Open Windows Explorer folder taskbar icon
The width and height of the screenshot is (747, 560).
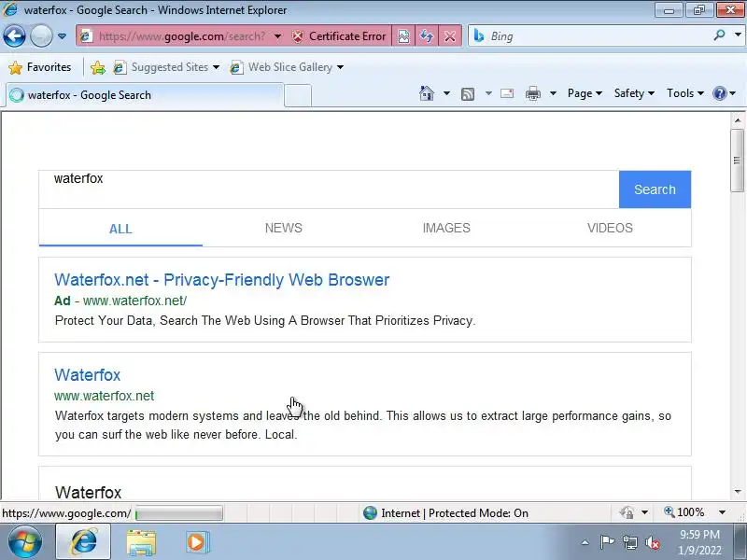pyautogui.click(x=141, y=542)
